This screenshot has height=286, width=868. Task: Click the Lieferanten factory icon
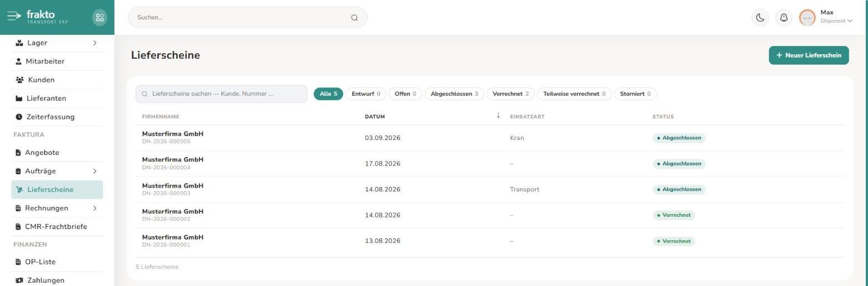(19, 98)
